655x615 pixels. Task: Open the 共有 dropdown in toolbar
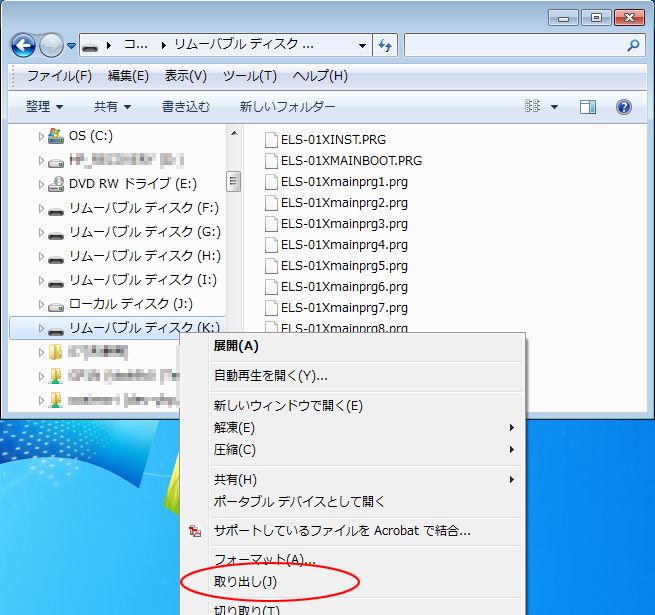coord(112,107)
